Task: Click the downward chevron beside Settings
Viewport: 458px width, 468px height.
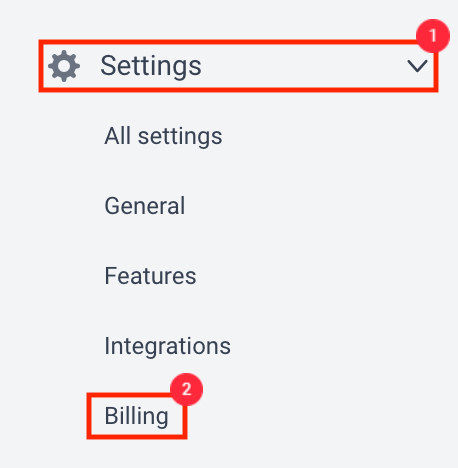Action: pyautogui.click(x=417, y=66)
